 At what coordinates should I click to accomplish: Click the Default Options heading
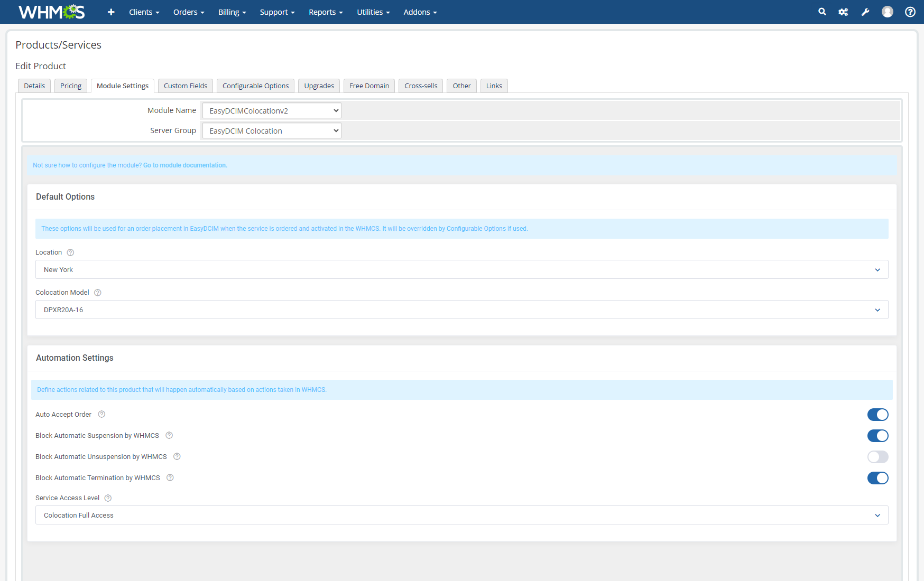click(65, 196)
